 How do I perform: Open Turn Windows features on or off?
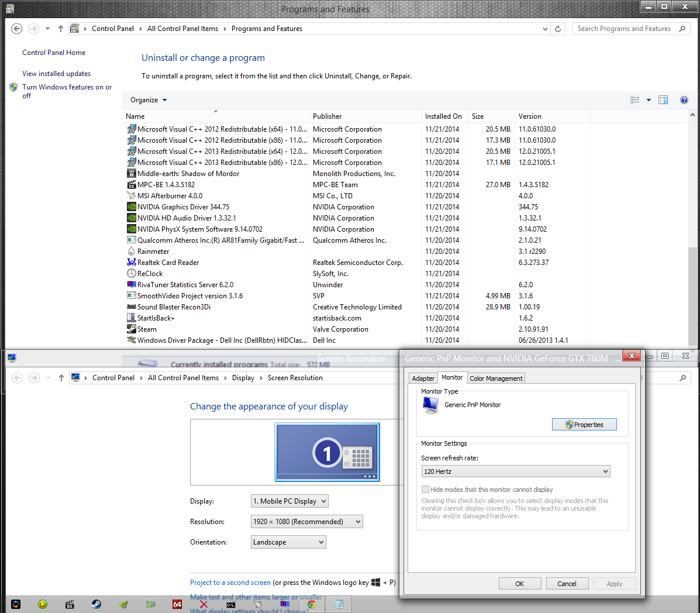tap(67, 91)
